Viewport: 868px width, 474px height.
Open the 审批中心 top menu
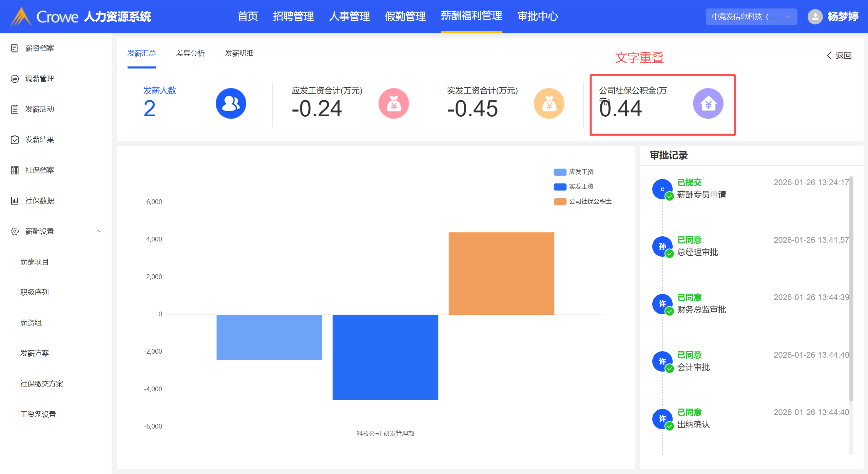pyautogui.click(x=538, y=16)
